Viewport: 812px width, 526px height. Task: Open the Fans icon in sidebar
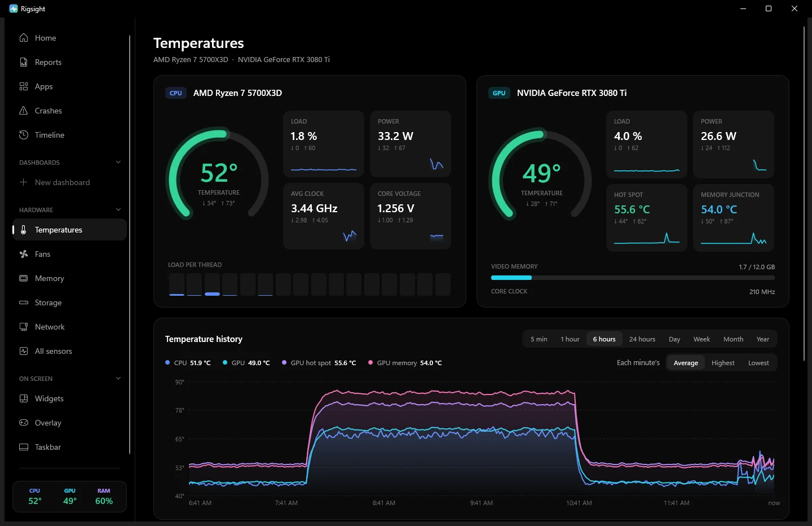24,254
